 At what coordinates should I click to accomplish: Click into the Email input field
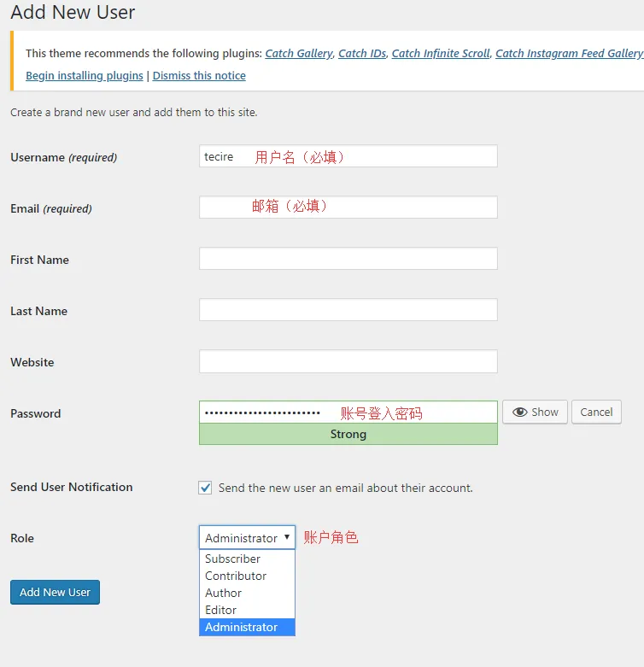[348, 208]
